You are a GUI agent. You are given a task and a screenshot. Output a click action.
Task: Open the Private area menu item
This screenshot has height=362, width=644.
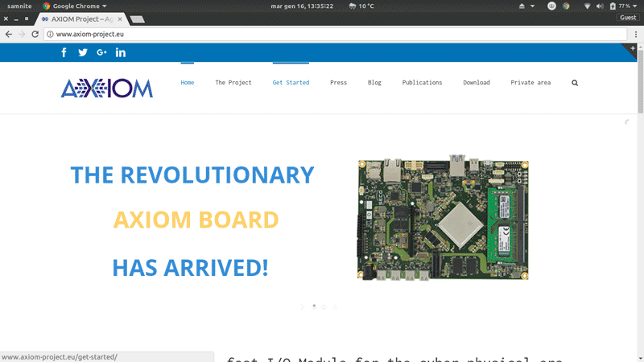click(530, 83)
